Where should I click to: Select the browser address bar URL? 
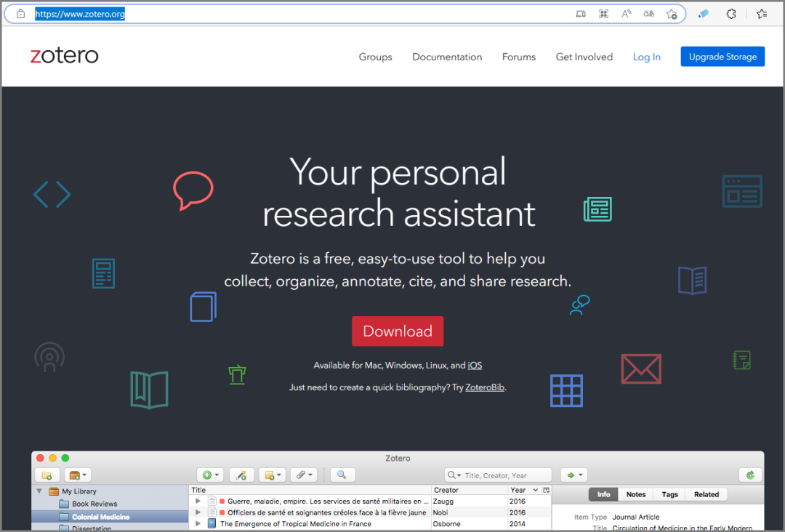pos(80,14)
